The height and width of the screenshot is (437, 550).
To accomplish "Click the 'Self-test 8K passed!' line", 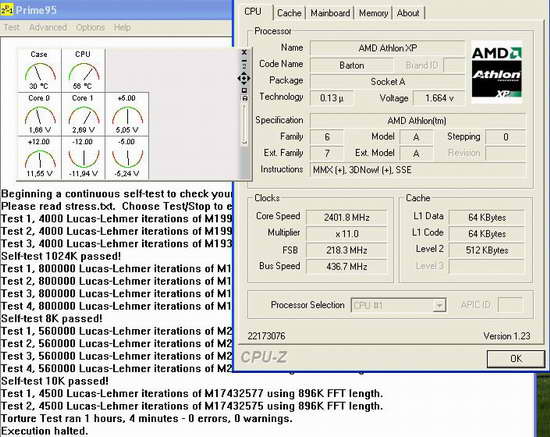I will pyautogui.click(x=52, y=318).
